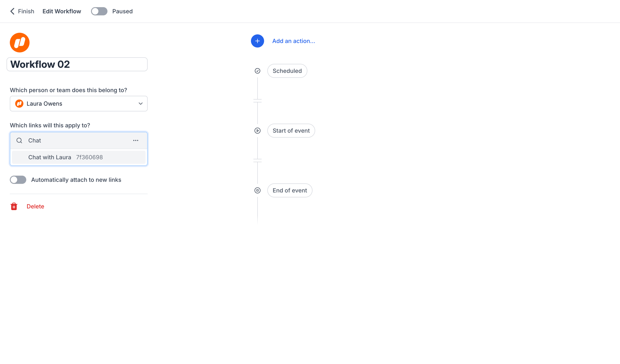Image resolution: width=620 pixels, height=364 pixels.
Task: Click the Workflow 02 name field
Action: point(77,64)
